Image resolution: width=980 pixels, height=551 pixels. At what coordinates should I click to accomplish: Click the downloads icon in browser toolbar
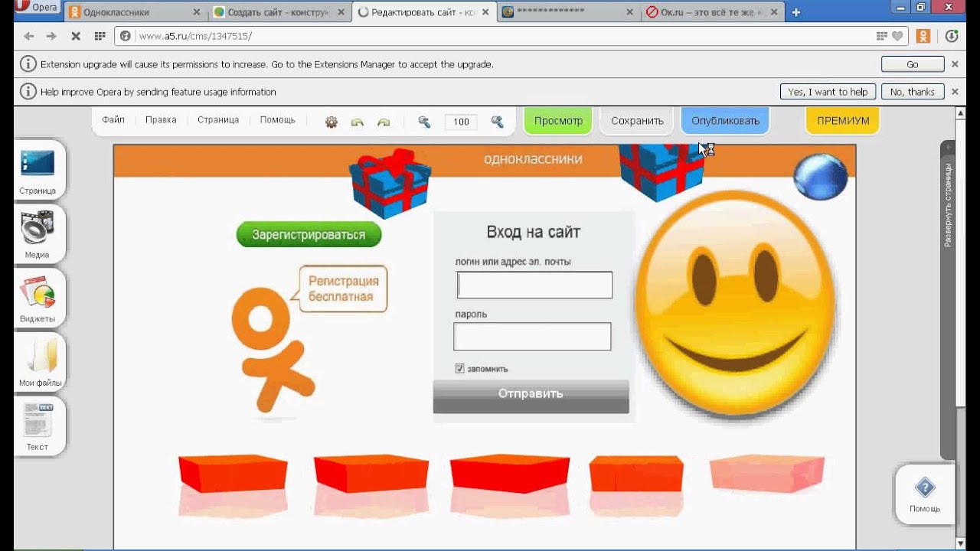click(x=952, y=36)
